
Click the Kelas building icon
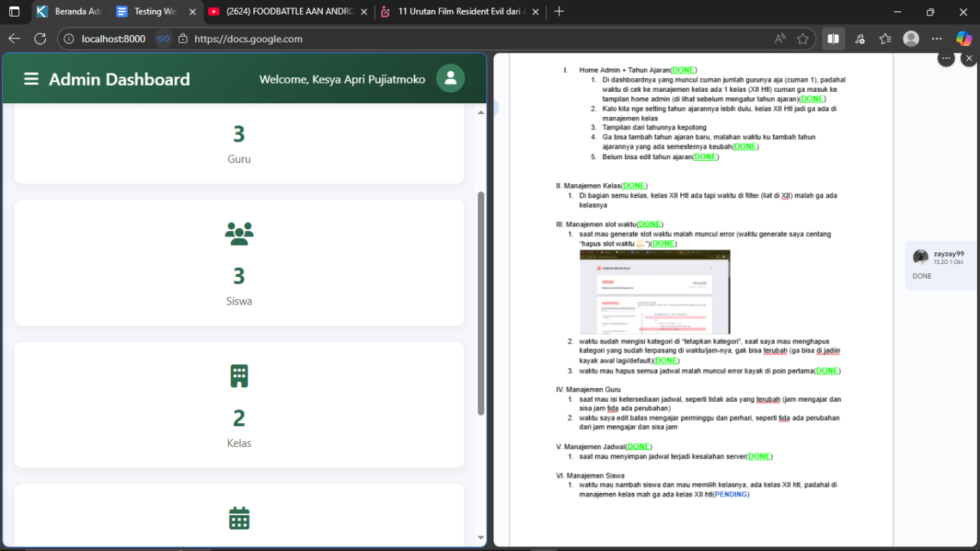click(x=239, y=376)
